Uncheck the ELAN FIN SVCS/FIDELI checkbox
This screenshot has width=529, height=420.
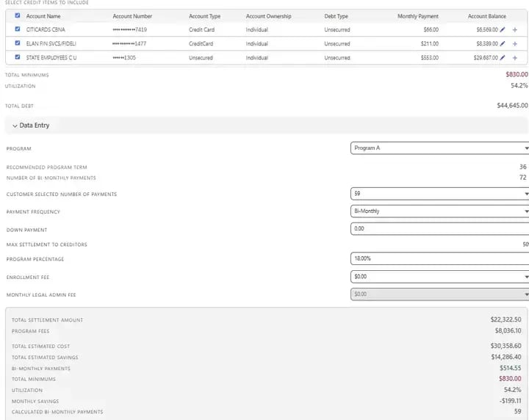click(18, 43)
